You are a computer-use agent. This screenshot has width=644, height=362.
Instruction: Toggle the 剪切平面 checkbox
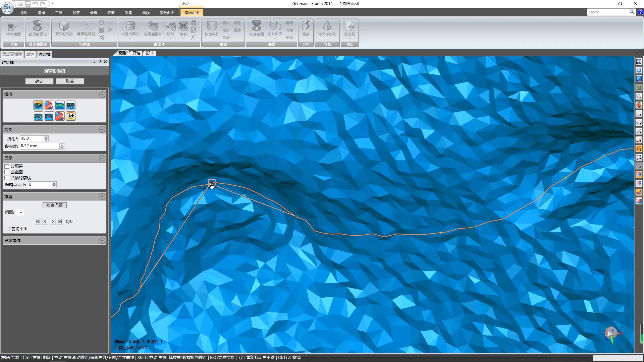click(x=7, y=229)
